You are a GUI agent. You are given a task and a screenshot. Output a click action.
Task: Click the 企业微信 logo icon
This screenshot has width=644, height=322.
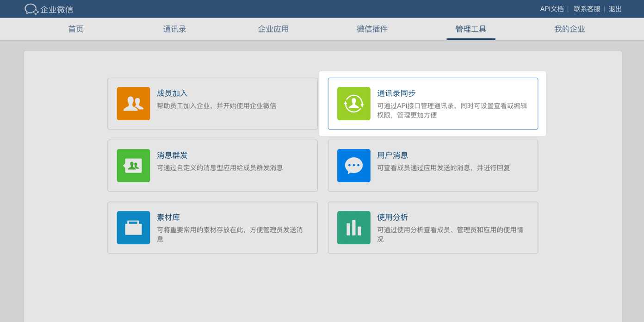click(x=31, y=9)
